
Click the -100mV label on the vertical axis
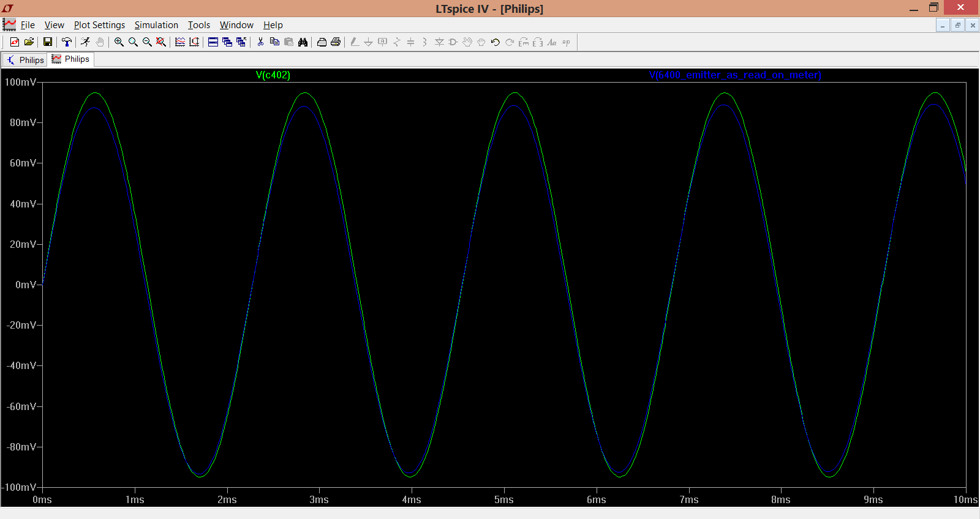pos(19,487)
